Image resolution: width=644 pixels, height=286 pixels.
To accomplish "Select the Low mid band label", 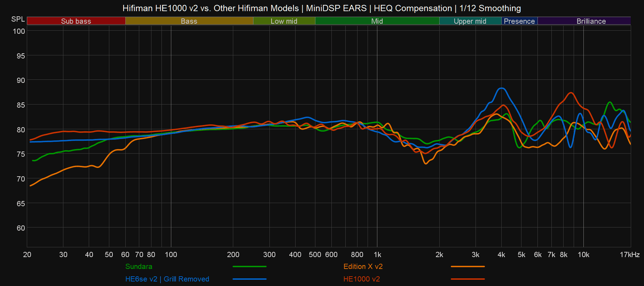I will click(284, 21).
